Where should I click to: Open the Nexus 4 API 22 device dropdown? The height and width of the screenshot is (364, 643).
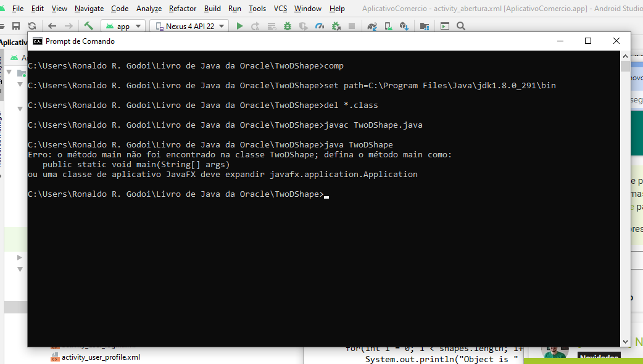point(189,27)
